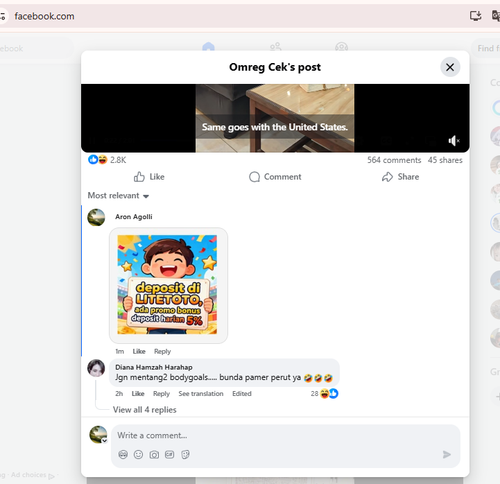Click the translate page icon in address bar
This screenshot has height=484, width=500.
click(496, 16)
